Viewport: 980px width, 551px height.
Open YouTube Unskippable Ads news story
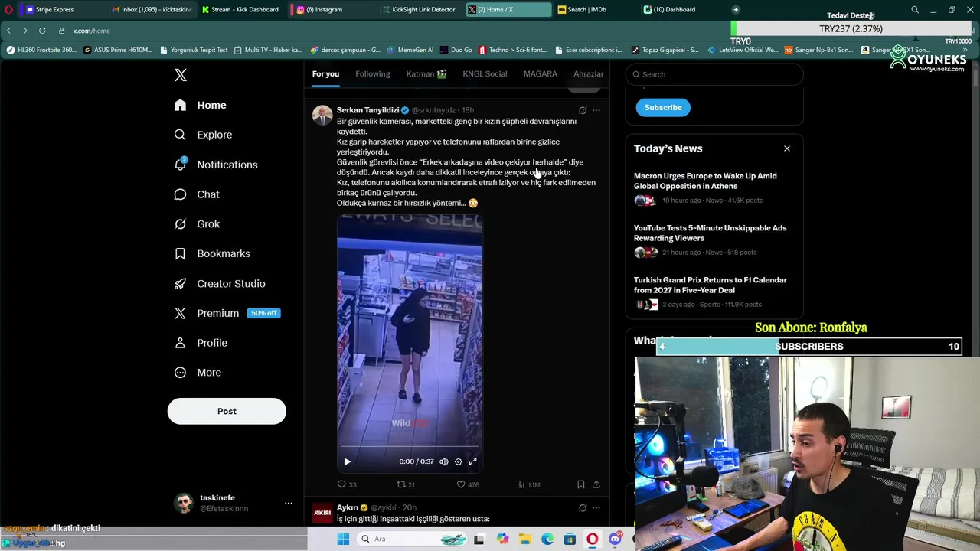click(714, 240)
